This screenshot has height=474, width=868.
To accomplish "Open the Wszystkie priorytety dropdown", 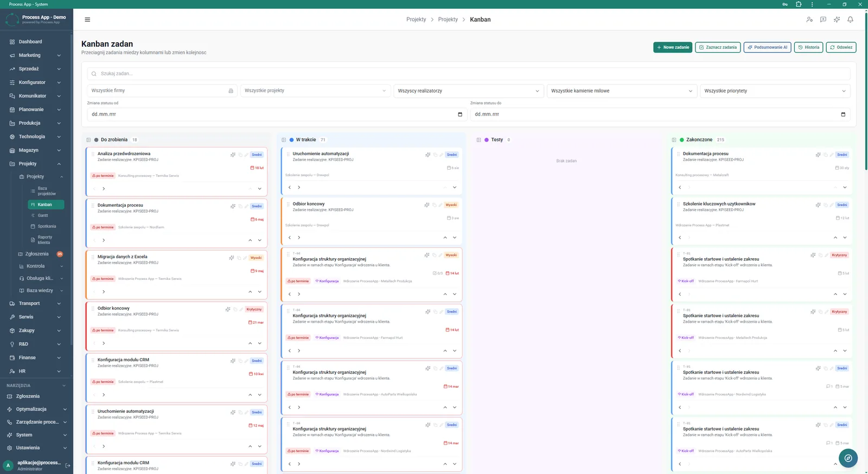I will (775, 91).
